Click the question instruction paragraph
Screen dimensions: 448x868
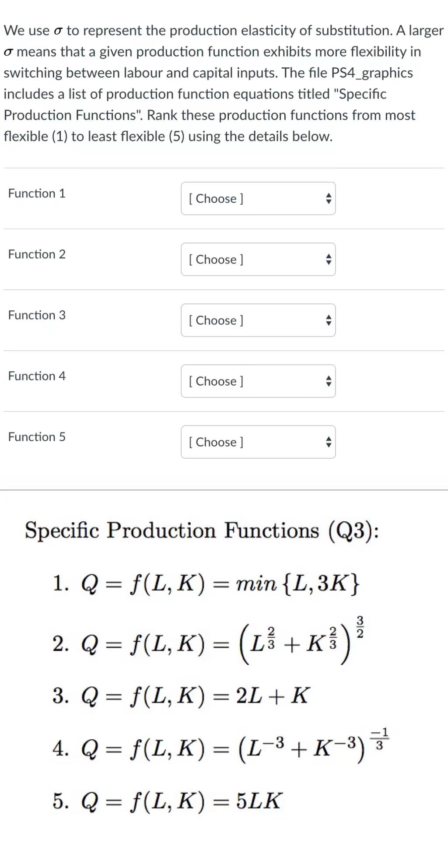coord(219,83)
